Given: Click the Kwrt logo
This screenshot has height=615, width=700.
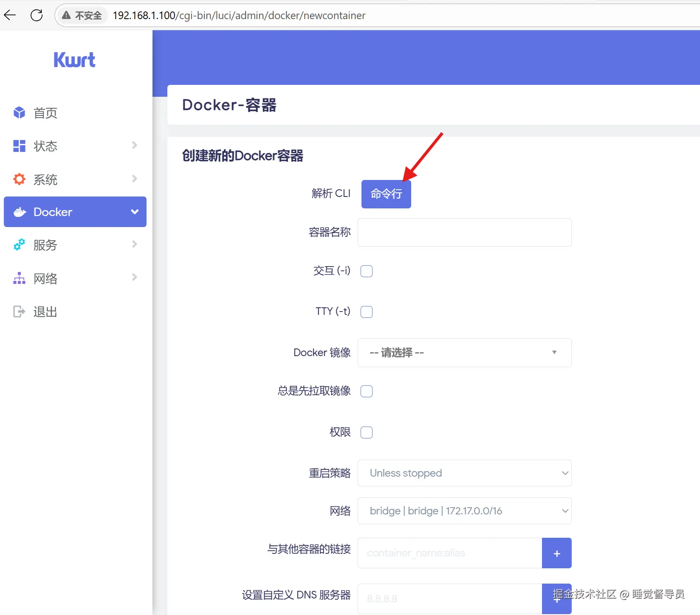Looking at the screenshot, I should coord(74,60).
